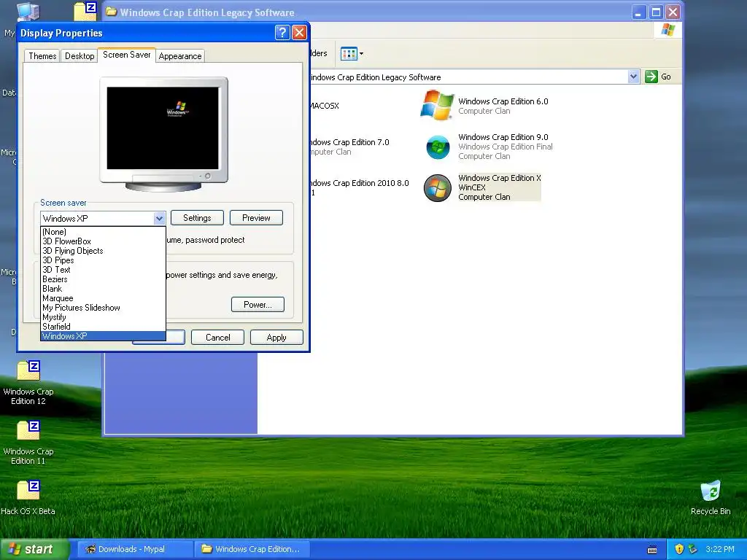747x560 pixels.
Task: Click the Display Properties help icon
Action: [282, 32]
